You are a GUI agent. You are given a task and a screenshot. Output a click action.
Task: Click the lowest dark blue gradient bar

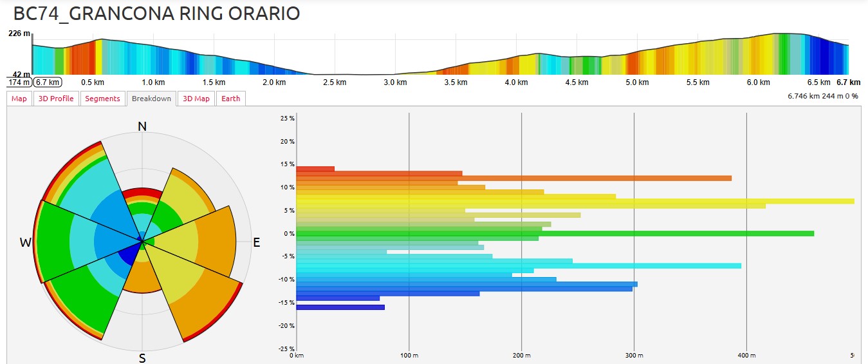pyautogui.click(x=340, y=307)
